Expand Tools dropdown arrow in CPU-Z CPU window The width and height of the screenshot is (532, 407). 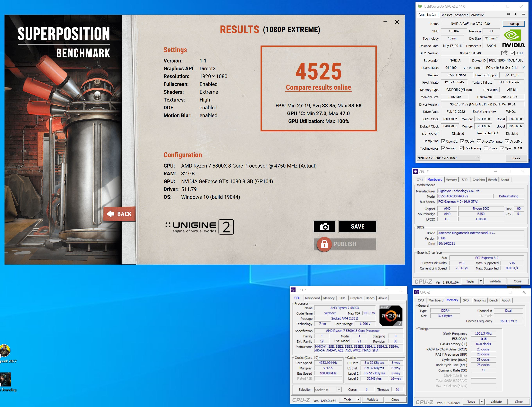[358, 400]
